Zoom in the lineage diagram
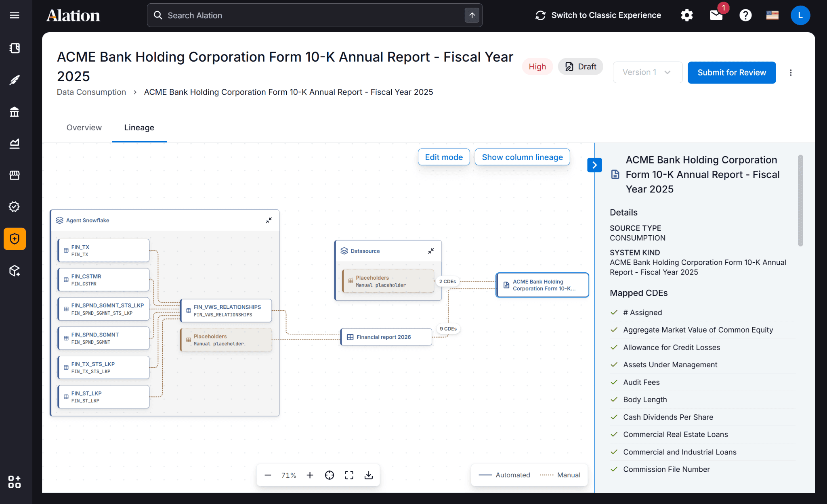This screenshot has height=504, width=827. tap(310, 475)
